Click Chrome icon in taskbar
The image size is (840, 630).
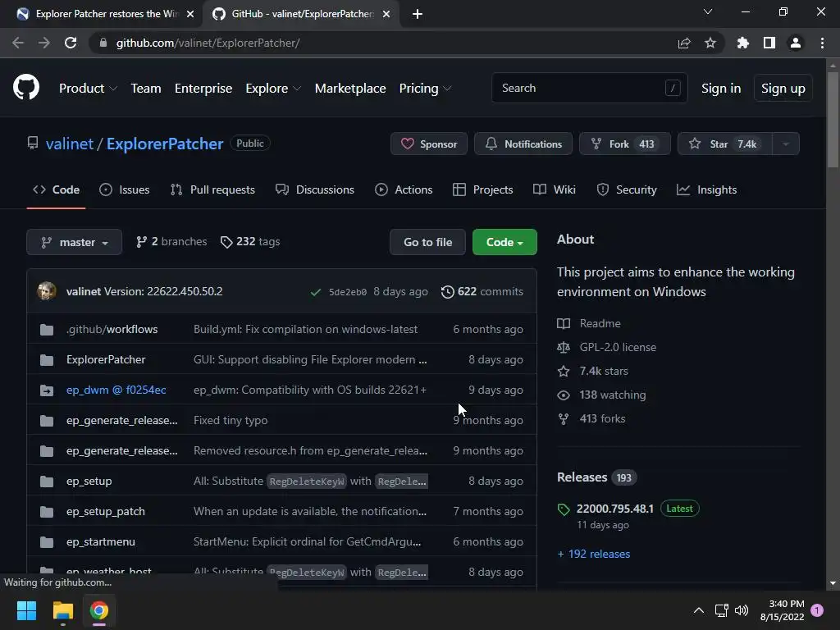pyautogui.click(x=99, y=610)
